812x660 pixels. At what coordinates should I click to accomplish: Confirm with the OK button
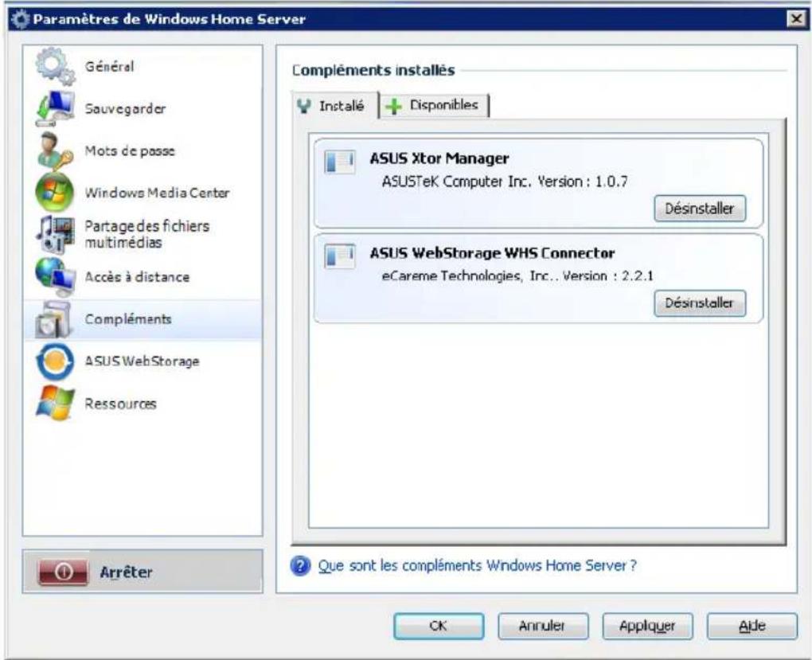click(439, 626)
